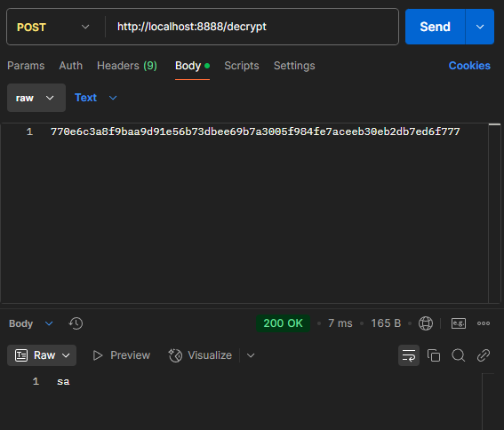The image size is (504, 430).
Task: Open the Text format dropdown
Action: click(x=95, y=98)
